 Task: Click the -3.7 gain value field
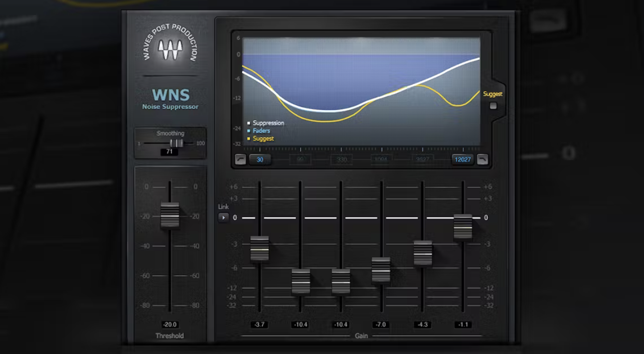tap(260, 325)
